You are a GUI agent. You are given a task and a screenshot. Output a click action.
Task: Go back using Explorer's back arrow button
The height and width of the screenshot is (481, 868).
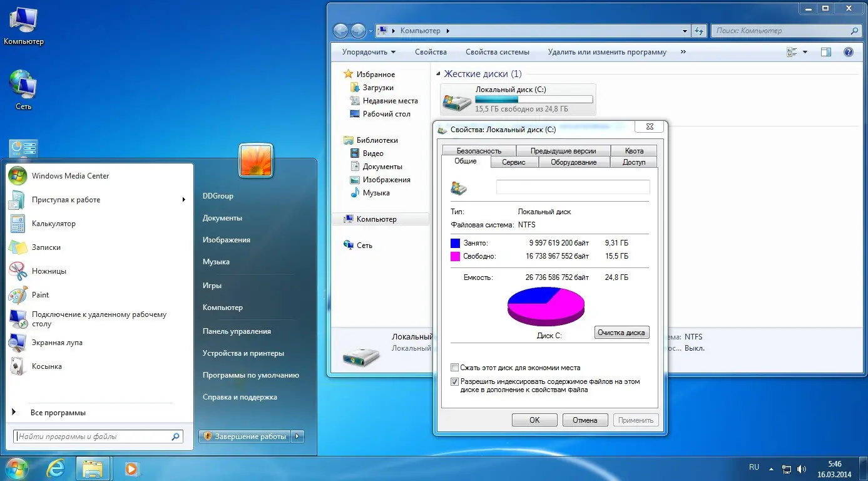(x=340, y=31)
